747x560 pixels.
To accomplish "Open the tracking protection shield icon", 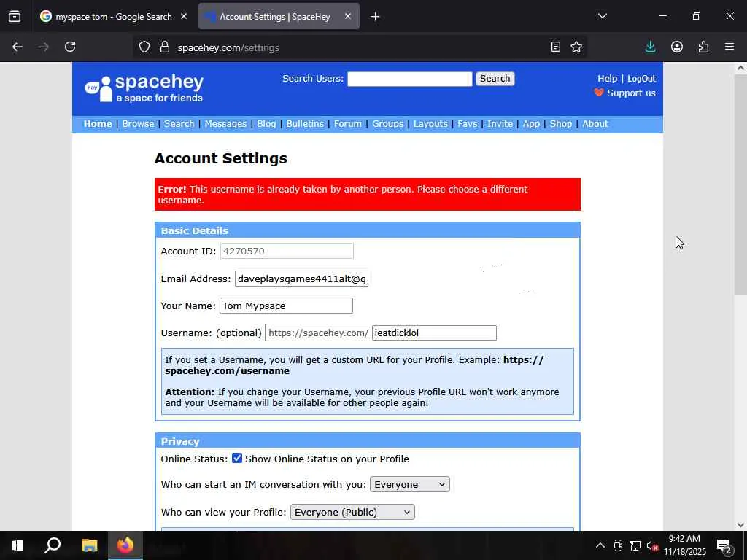I will pyautogui.click(x=144, y=47).
